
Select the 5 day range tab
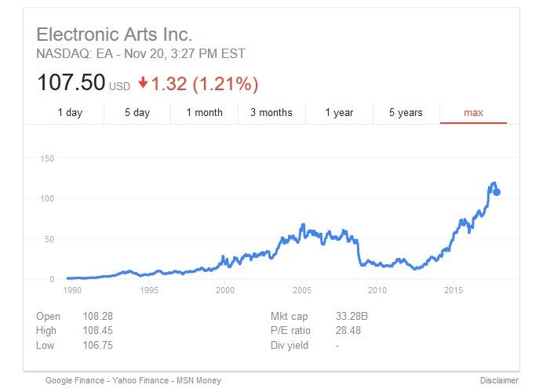pos(137,113)
